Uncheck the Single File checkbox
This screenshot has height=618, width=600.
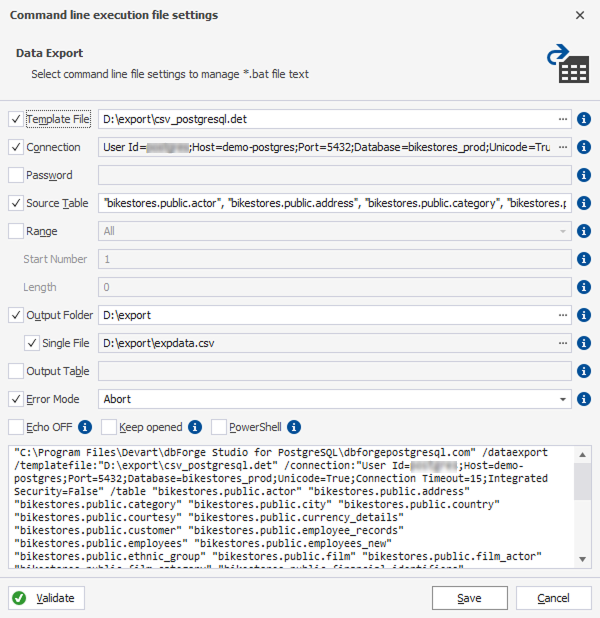(32, 343)
